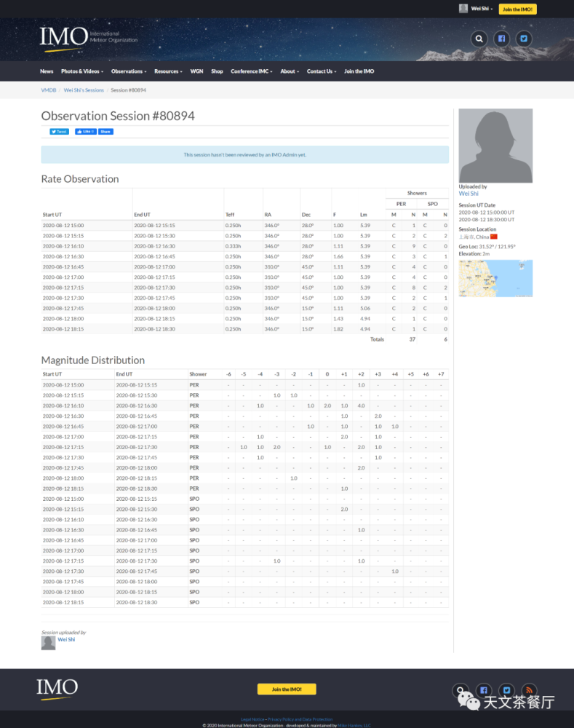This screenshot has height=728, width=574.
Task: Open the Wei Shi link under Uploaded by
Action: [x=469, y=194]
